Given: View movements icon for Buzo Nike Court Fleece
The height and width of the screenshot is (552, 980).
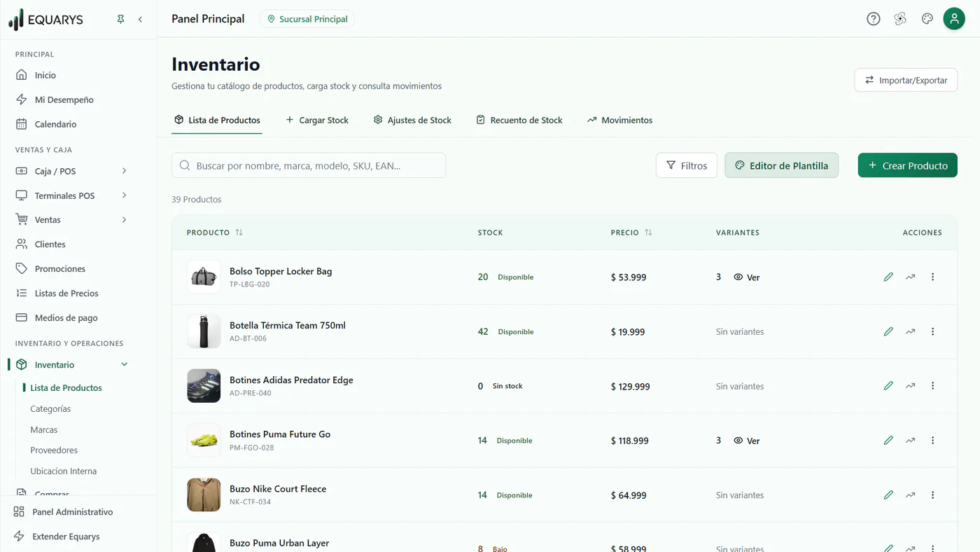Looking at the screenshot, I should tap(910, 495).
